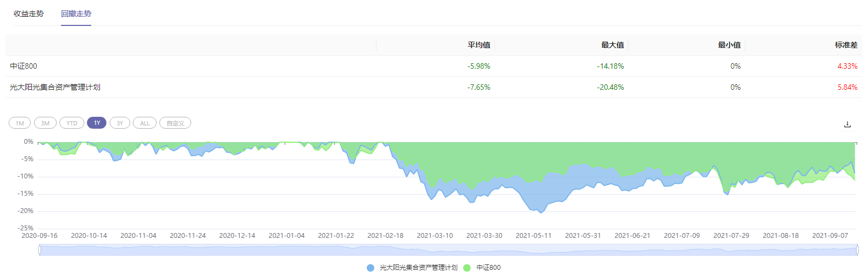The width and height of the screenshot is (868, 279).
Task: Toggle 中证800 legend green dot
Action: [x=467, y=268]
